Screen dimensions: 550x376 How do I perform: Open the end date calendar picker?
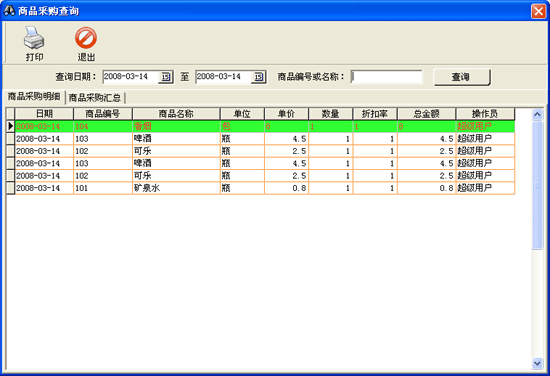coord(259,77)
